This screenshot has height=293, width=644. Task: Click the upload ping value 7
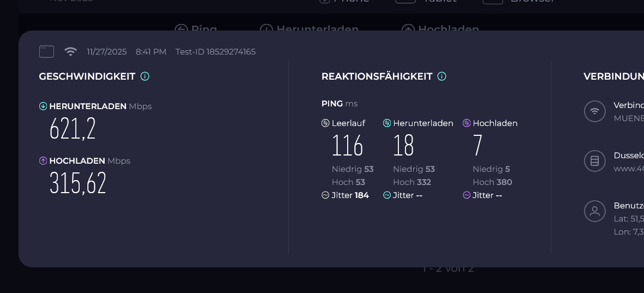click(x=478, y=145)
